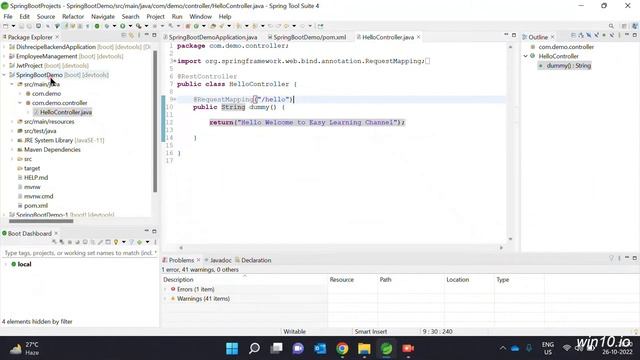Screen dimensions: 640x360
Task: Collapse the src/main/java folder
Action: point(12,84)
